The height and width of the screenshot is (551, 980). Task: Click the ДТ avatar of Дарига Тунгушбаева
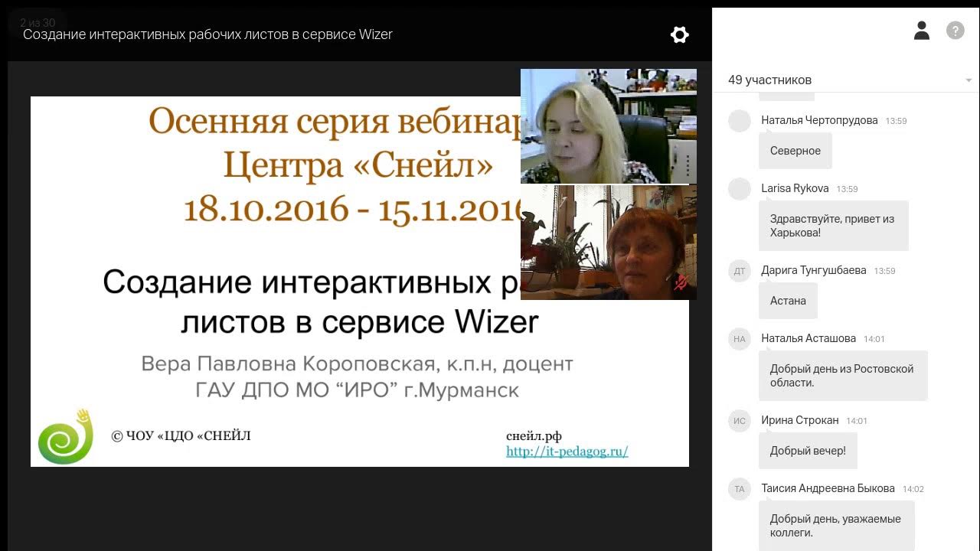(740, 271)
